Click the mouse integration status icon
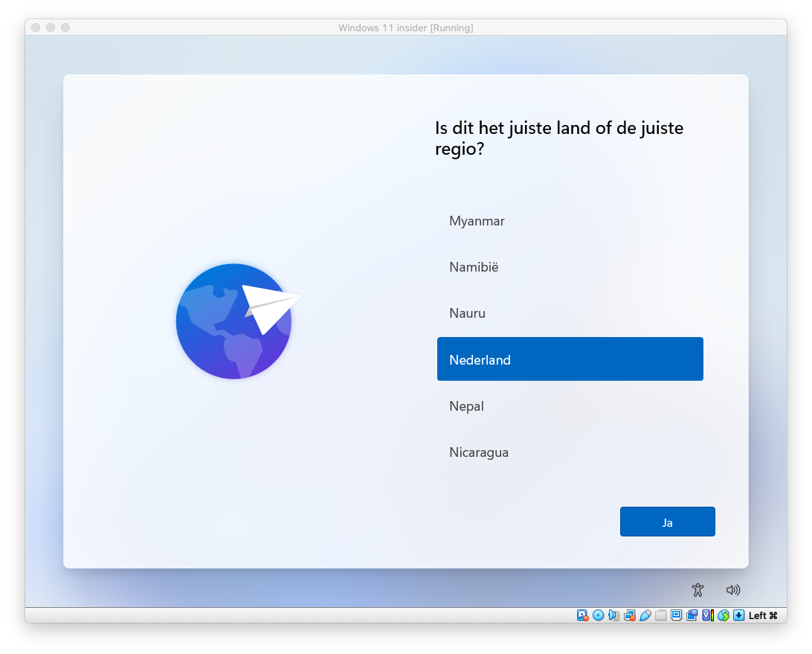 coord(723,615)
